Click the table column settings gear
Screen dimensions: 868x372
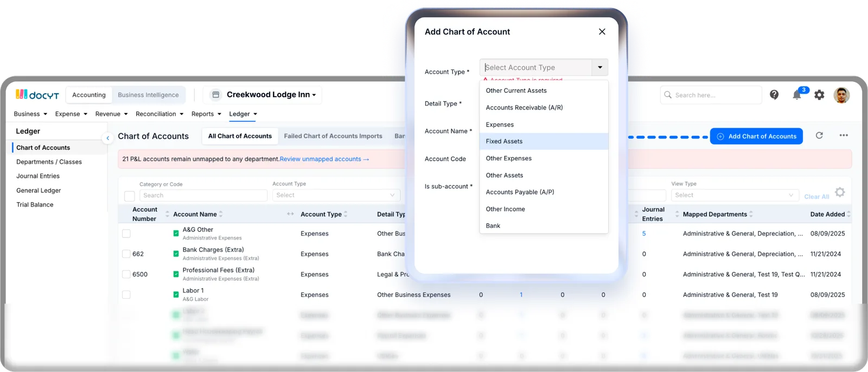[x=840, y=192]
